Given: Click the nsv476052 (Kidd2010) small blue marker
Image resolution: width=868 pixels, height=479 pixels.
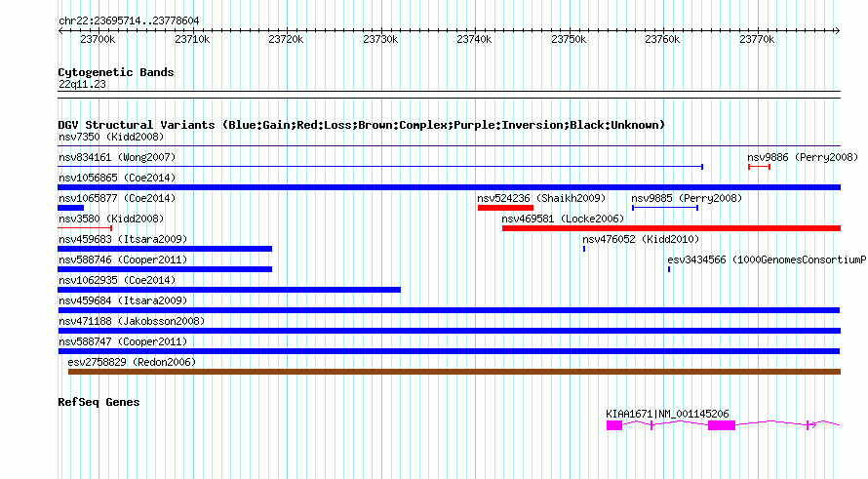Looking at the screenshot, I should [x=584, y=249].
